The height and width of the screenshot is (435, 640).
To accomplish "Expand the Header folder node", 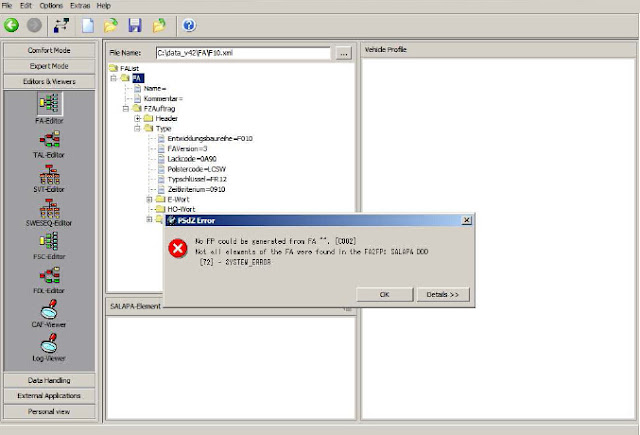I will coord(138,118).
